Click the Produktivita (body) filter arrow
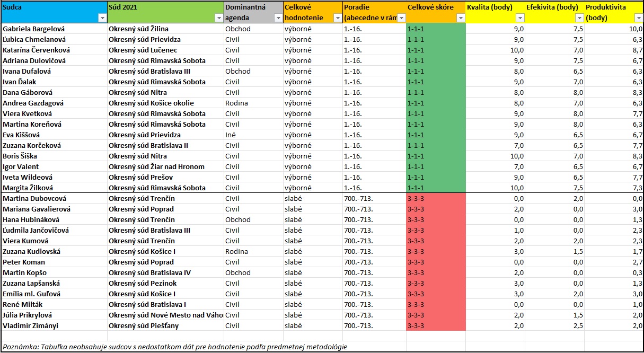This screenshot has width=644, height=353. [x=638, y=18]
